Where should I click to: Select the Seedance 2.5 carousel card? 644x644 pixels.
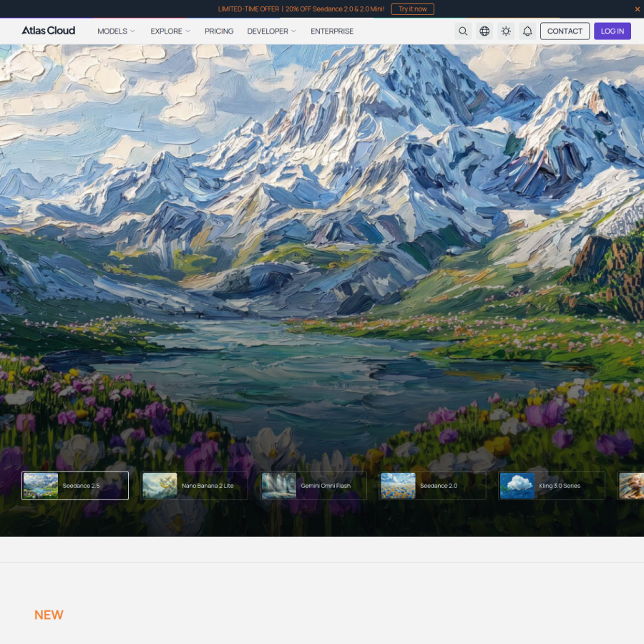click(x=75, y=485)
